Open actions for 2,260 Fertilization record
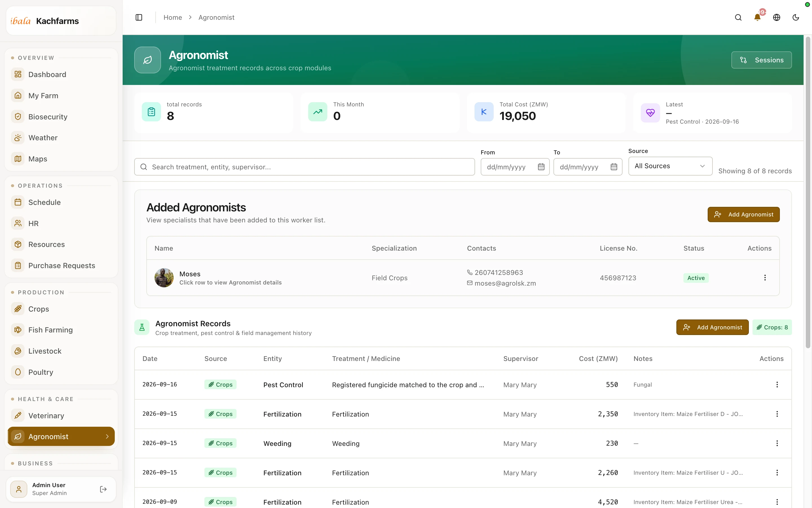The width and height of the screenshot is (812, 508). point(777,472)
